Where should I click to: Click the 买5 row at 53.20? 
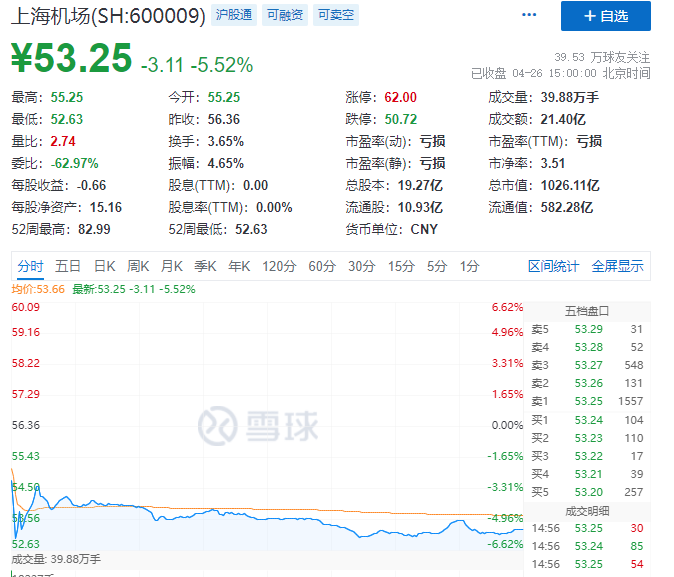coord(587,492)
